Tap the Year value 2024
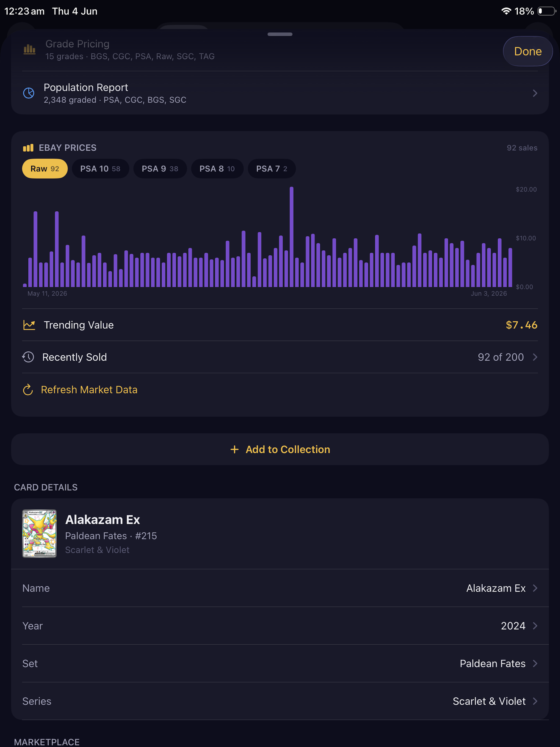 coord(513,626)
